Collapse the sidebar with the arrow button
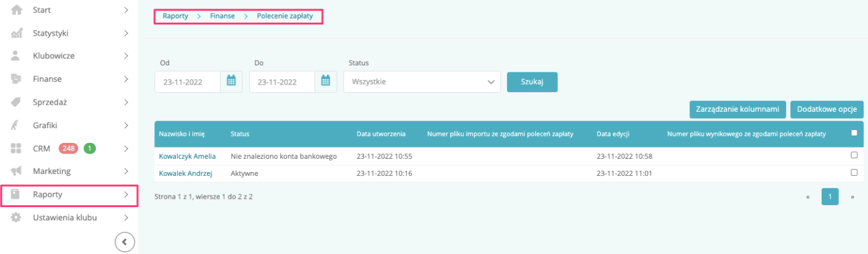The image size is (868, 254). [125, 241]
